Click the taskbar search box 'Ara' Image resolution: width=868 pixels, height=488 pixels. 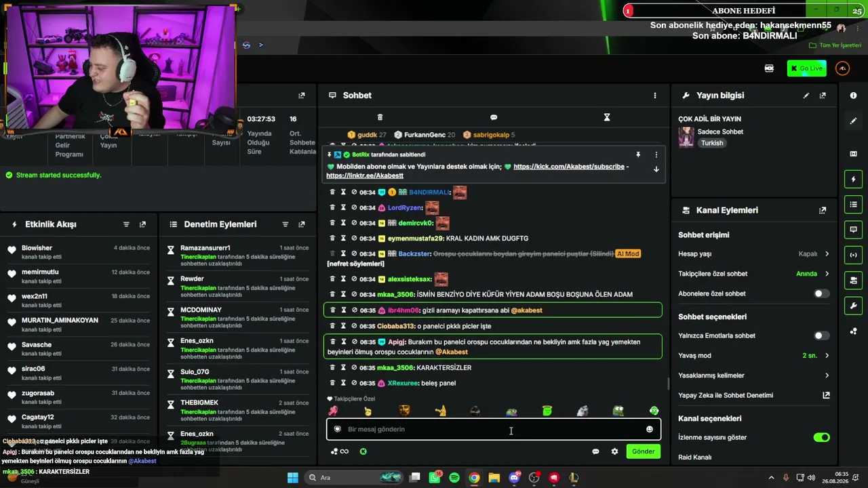355,478
